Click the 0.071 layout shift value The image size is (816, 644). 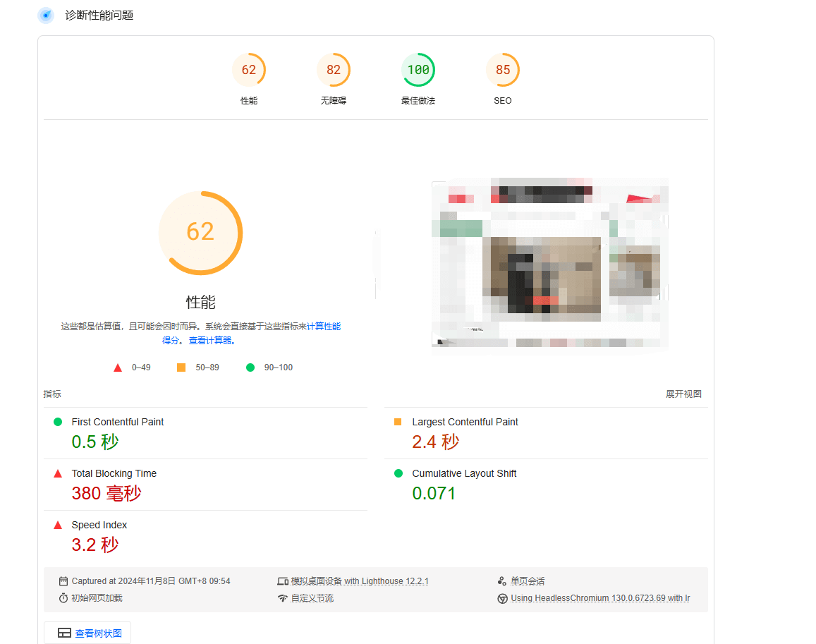[x=434, y=494]
